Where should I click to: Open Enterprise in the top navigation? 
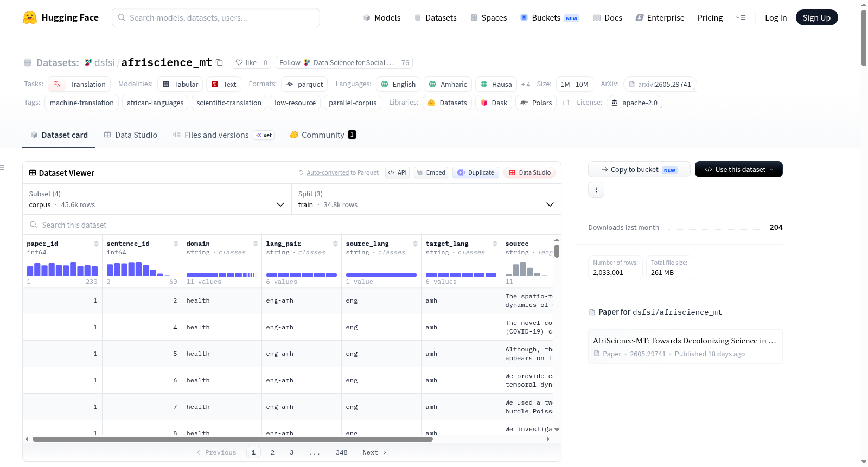pos(660,17)
